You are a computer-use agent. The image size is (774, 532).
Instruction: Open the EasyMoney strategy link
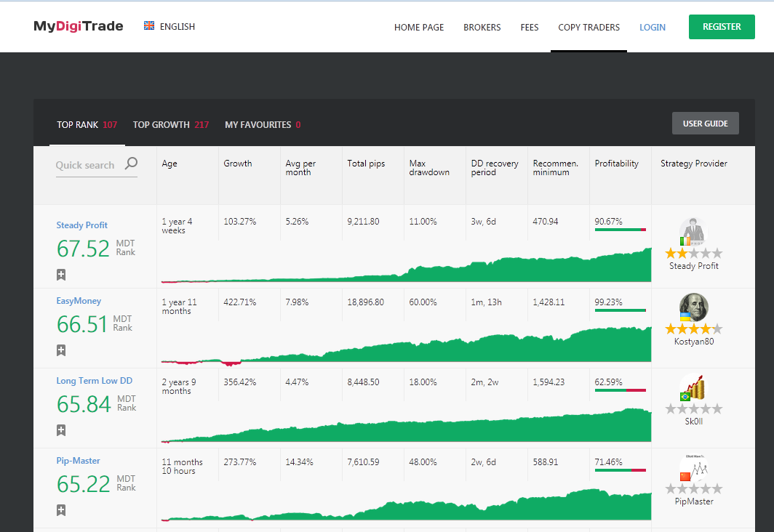tap(79, 301)
